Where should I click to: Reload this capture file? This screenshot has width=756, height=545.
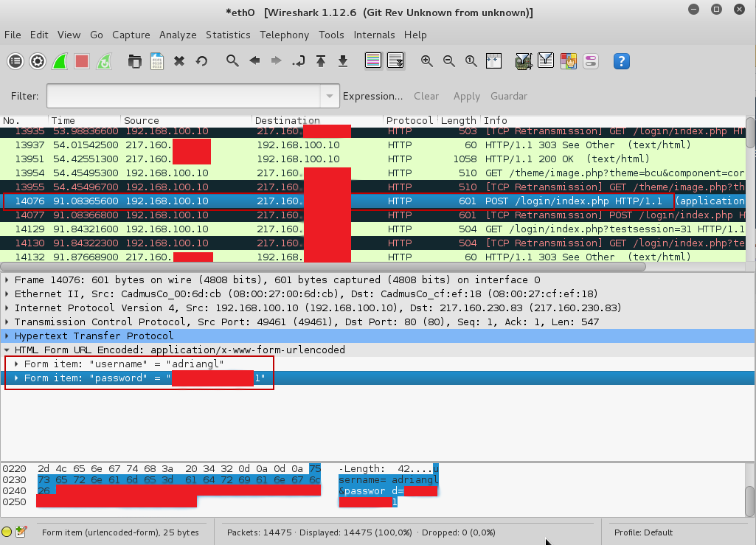pos(201,61)
